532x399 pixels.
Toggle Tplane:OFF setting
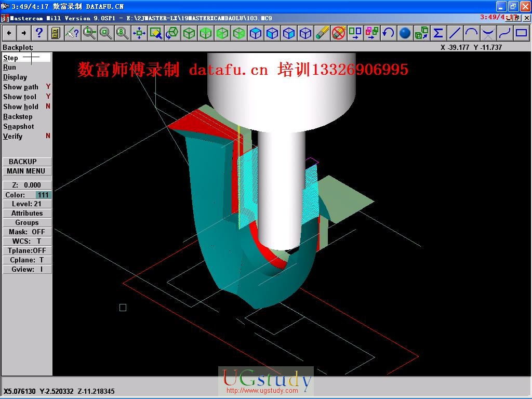tap(27, 250)
